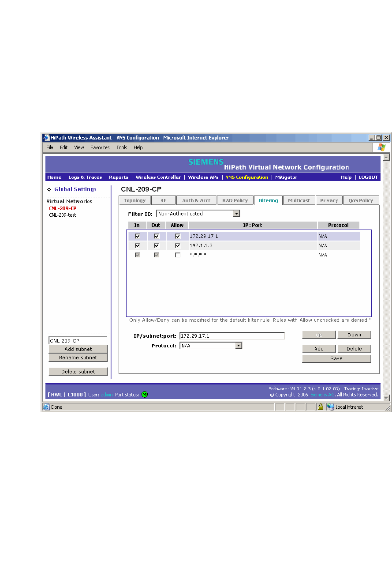Click the Add filter rule button
392x580 pixels.
click(x=319, y=349)
